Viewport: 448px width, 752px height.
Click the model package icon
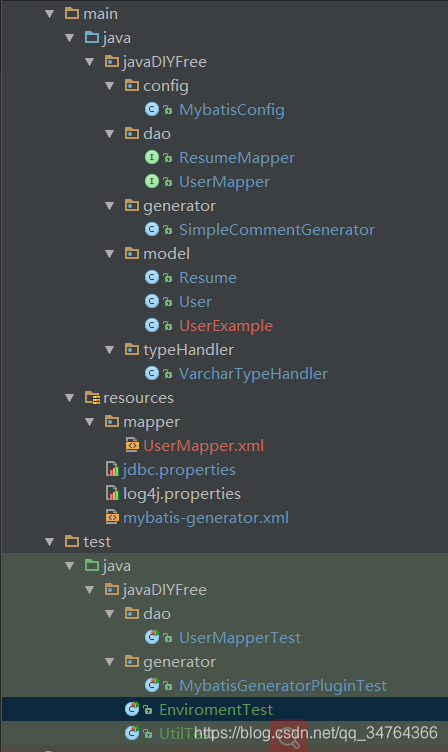click(x=132, y=253)
